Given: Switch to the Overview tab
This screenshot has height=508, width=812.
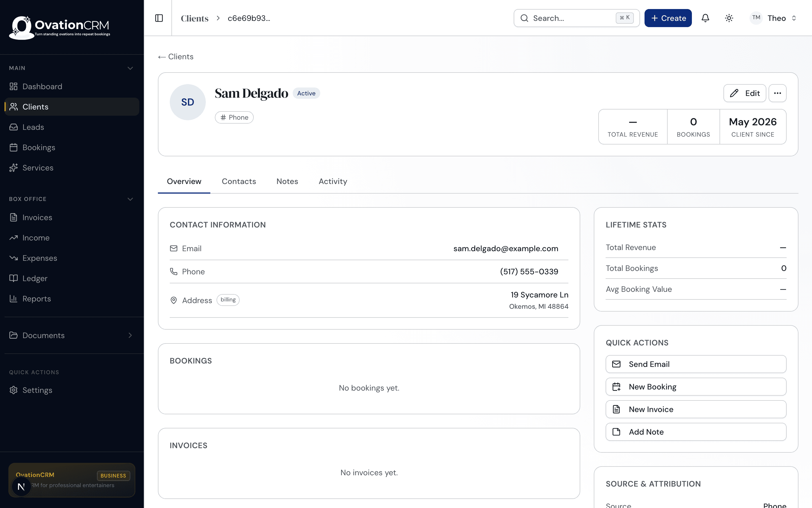Looking at the screenshot, I should coord(184,181).
